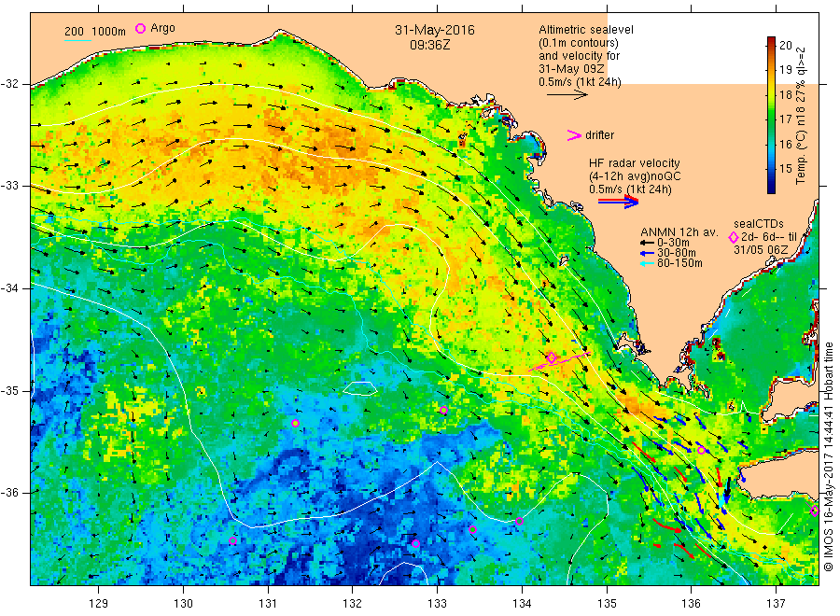840x616 pixels.
Task: Click the magenta drifter arrowhead legend symbol
Action: [x=574, y=135]
